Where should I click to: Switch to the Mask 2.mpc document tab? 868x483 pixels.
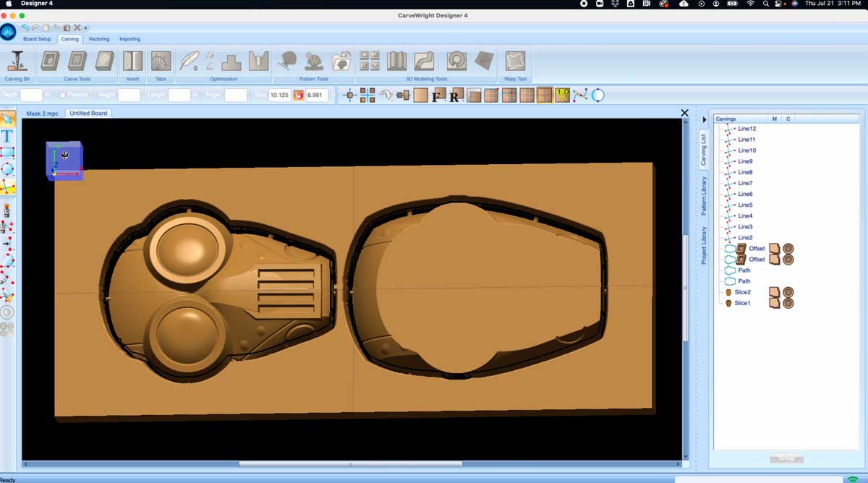point(41,114)
